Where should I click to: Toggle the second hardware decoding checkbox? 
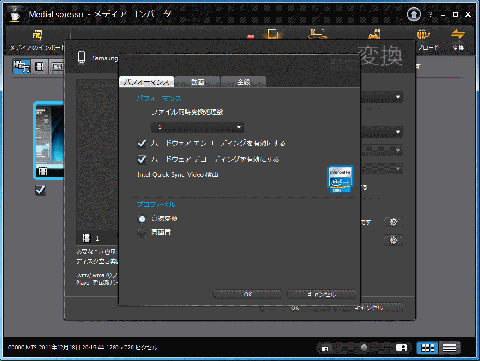[142, 159]
